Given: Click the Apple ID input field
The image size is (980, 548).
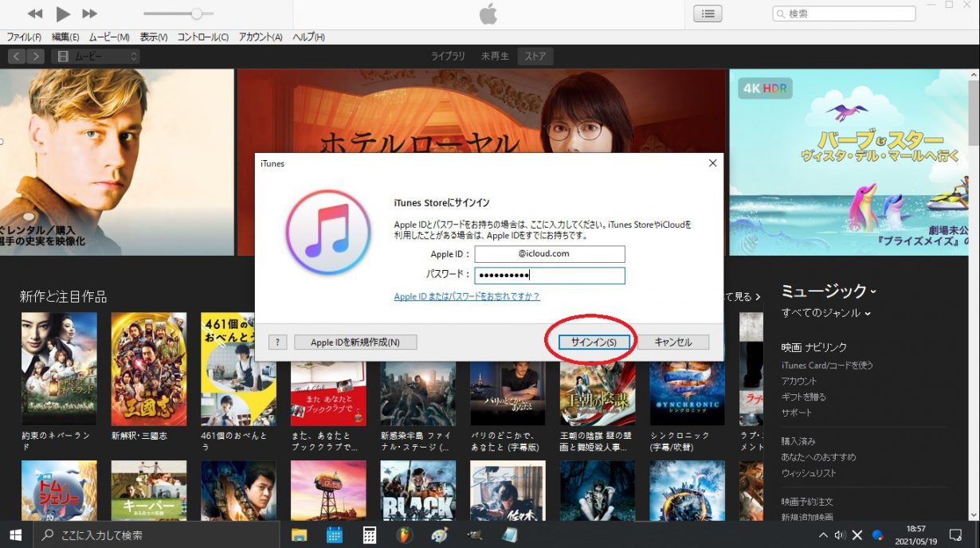Looking at the screenshot, I should click(x=549, y=254).
